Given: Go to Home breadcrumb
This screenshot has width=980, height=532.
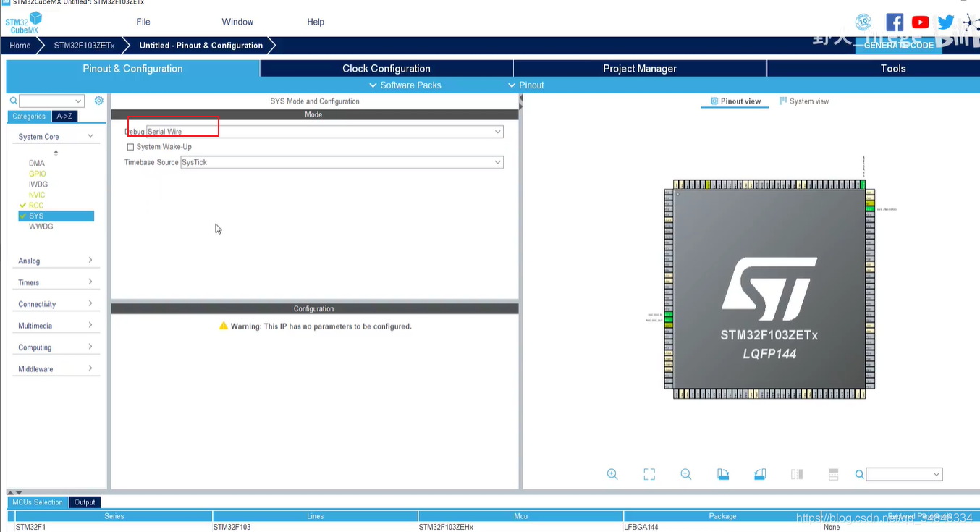Looking at the screenshot, I should (x=20, y=46).
